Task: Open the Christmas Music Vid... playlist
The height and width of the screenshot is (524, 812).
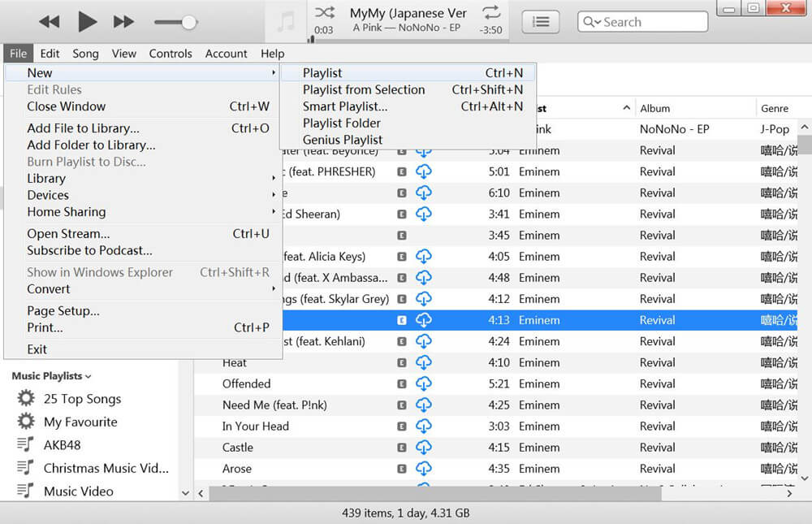Action: [106, 468]
